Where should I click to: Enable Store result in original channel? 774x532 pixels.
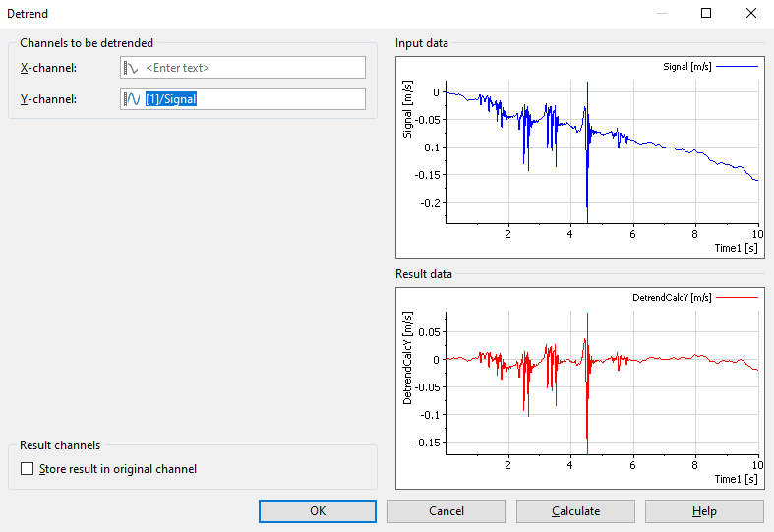tap(28, 470)
